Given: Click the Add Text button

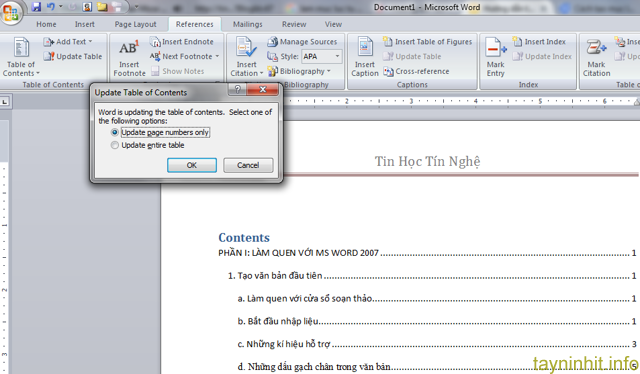Looking at the screenshot, I should point(68,42).
